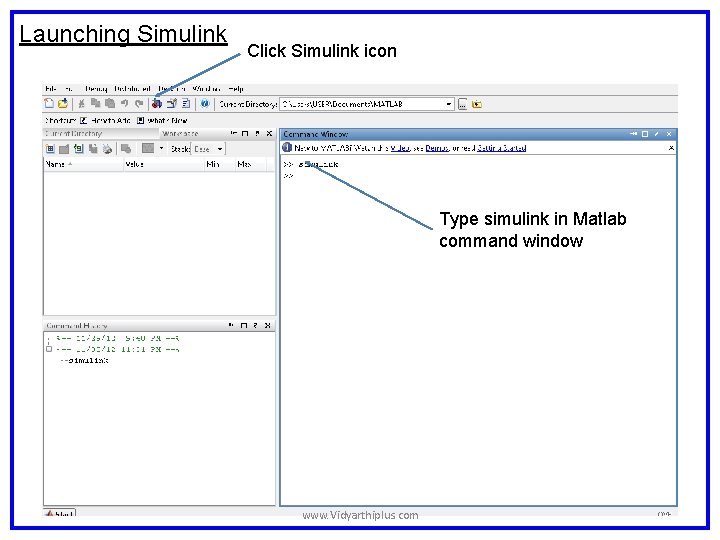The width and height of the screenshot is (720, 540).
Task: Open the Getting Started link
Action: (x=501, y=148)
